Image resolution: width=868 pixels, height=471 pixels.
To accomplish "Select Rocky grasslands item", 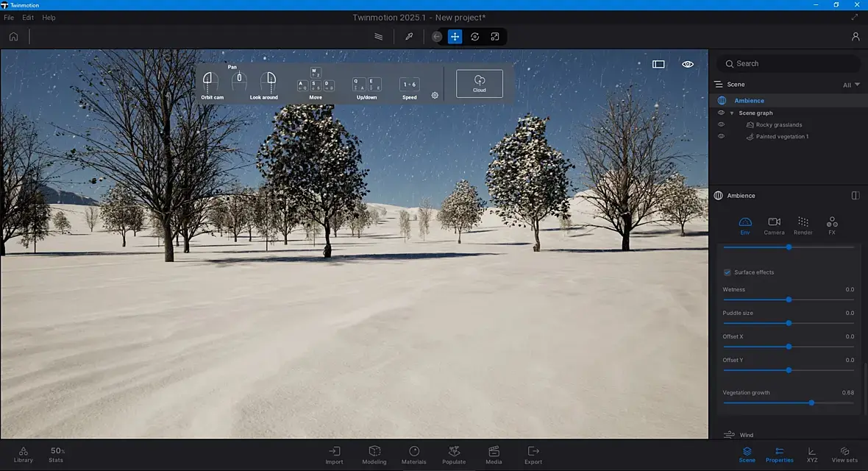I will (778, 124).
